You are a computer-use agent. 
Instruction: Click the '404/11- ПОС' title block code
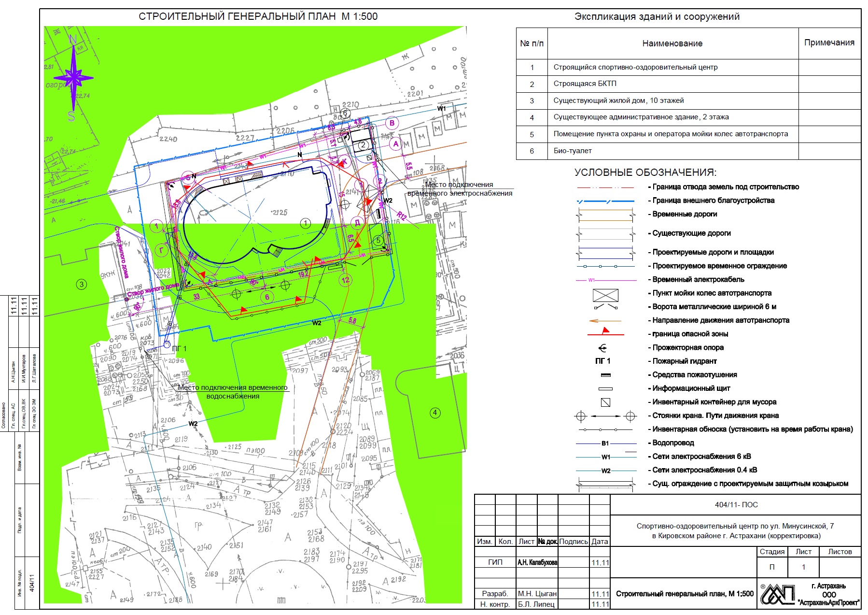pos(736,505)
